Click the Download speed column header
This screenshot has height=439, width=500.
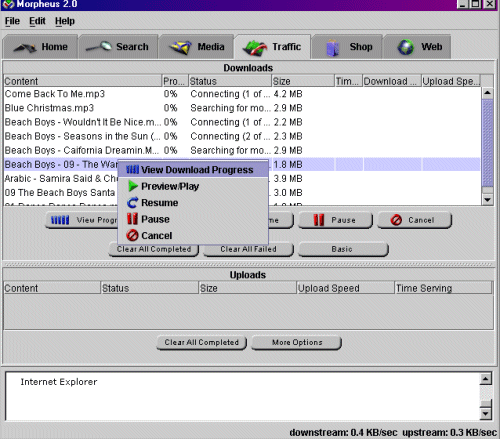[392, 81]
